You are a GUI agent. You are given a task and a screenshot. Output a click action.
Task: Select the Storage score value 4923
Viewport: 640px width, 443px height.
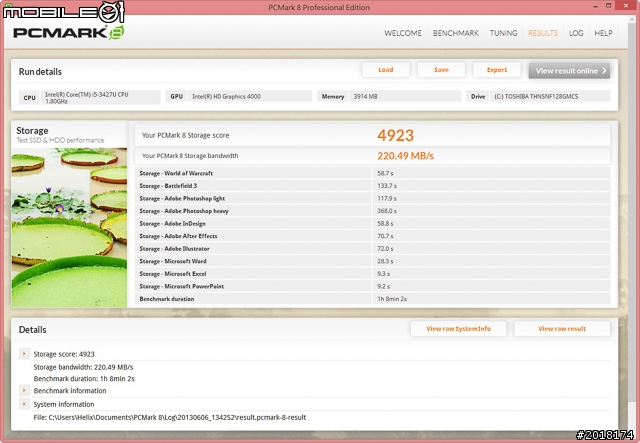coord(396,135)
